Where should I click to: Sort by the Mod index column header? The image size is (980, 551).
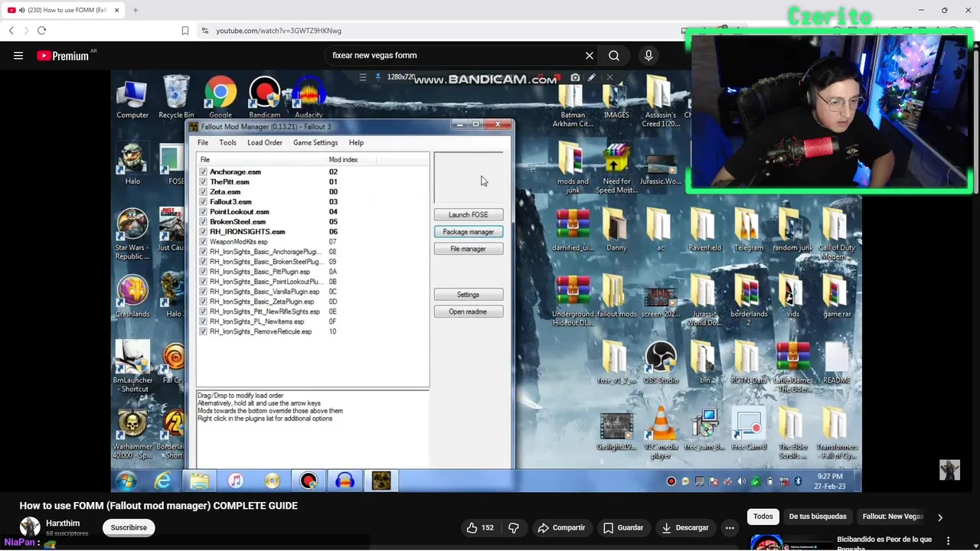coord(351,159)
